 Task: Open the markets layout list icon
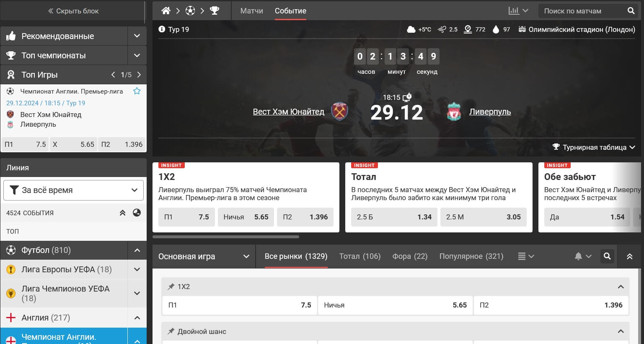coord(526,256)
